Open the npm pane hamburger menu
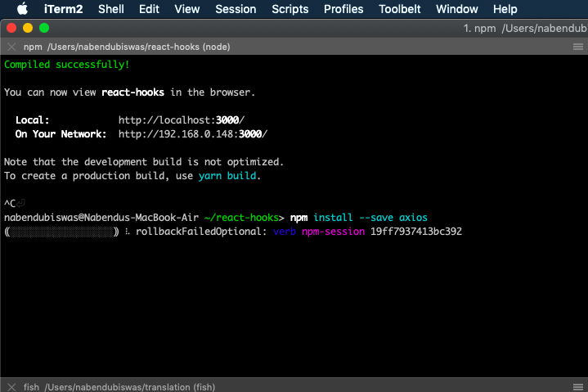The height and width of the screenshot is (392, 588). (578, 47)
